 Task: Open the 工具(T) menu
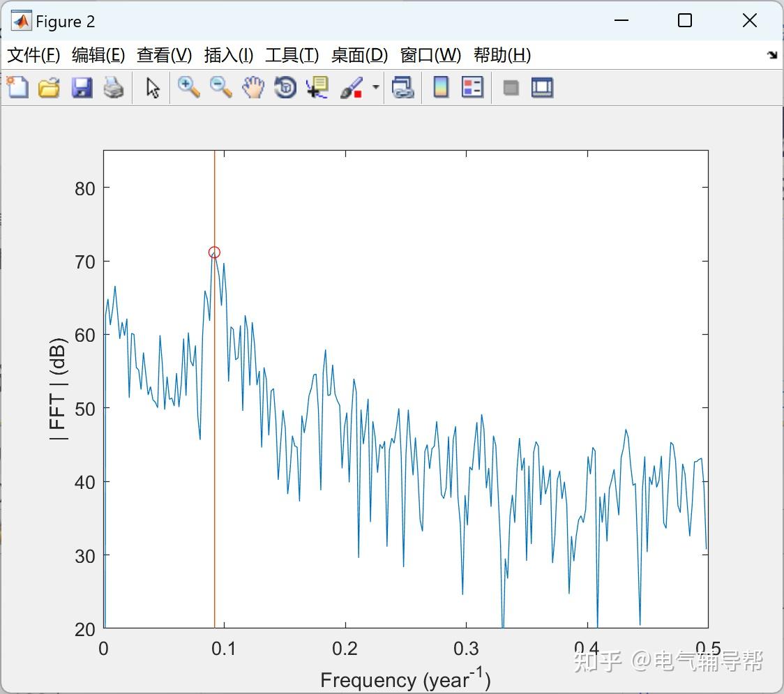pos(292,55)
